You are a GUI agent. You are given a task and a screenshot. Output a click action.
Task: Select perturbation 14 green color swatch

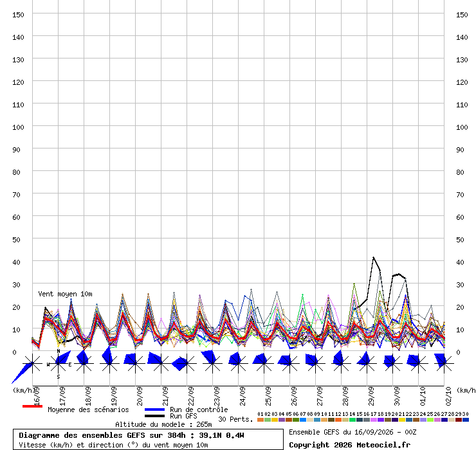352,420
